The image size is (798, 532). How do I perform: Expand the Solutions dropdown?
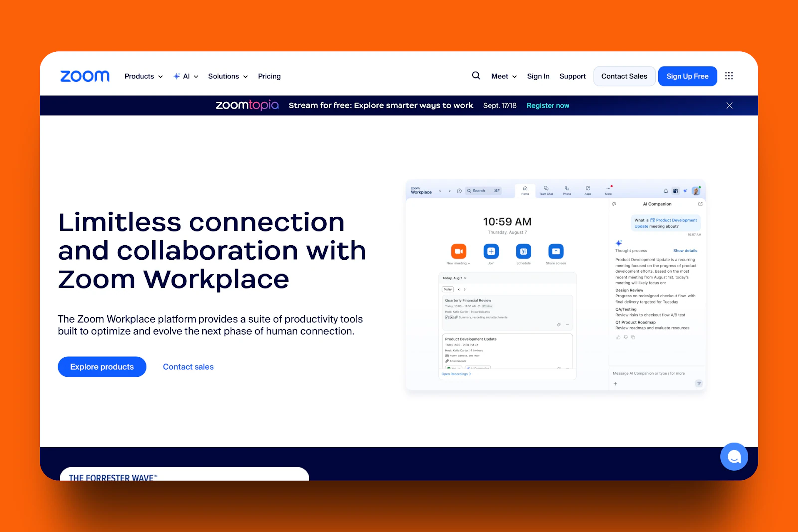[228, 76]
